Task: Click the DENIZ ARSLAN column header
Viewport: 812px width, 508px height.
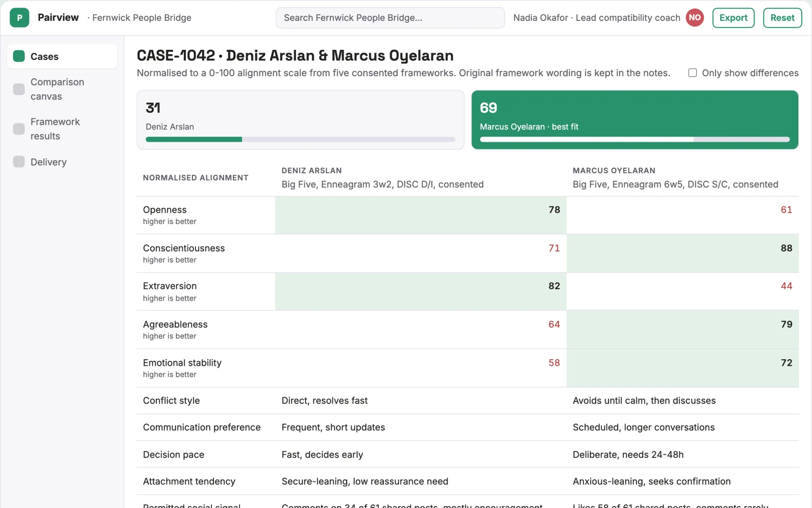Action: tap(312, 171)
